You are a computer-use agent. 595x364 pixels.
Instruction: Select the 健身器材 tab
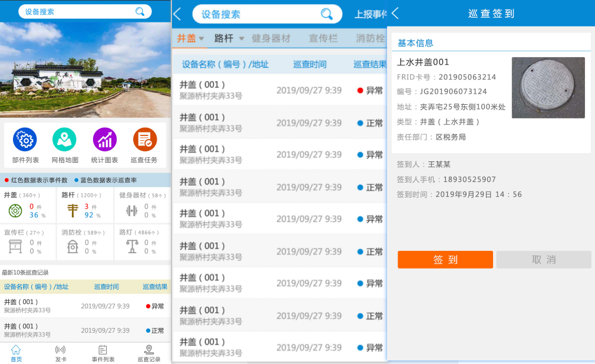(x=271, y=38)
